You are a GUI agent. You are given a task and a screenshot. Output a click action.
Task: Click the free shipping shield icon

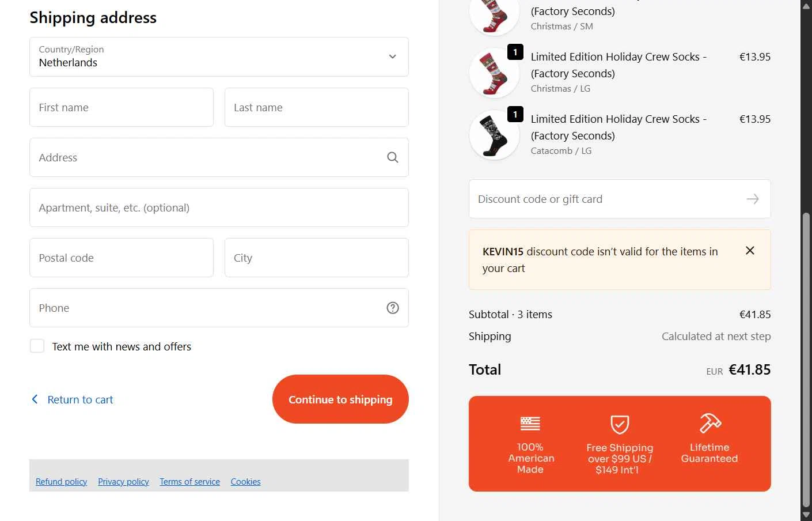click(x=620, y=425)
